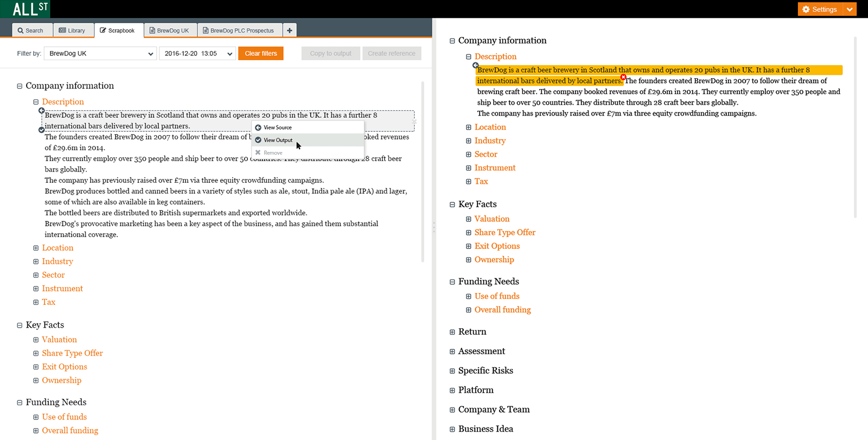Choose View Source in context menu
The height and width of the screenshot is (440, 868).
tap(308, 127)
